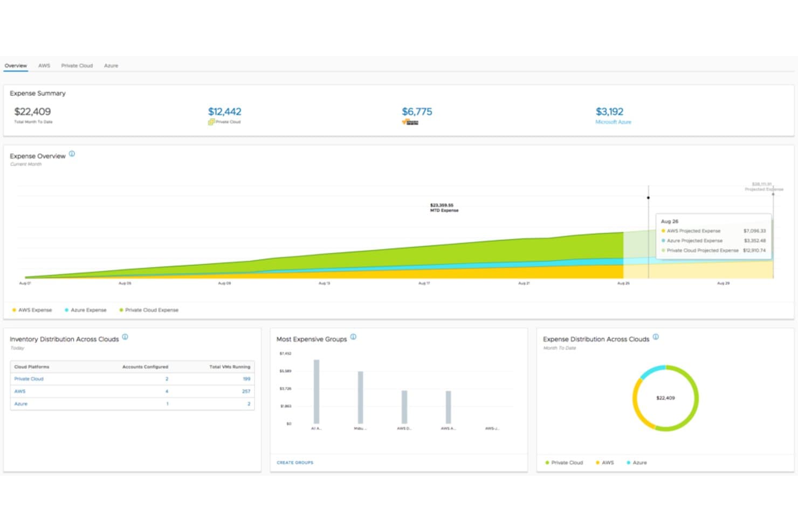This screenshot has height=532, width=798.
Task: Toggle Private Cloud in the donut chart legend
Action: (x=564, y=462)
